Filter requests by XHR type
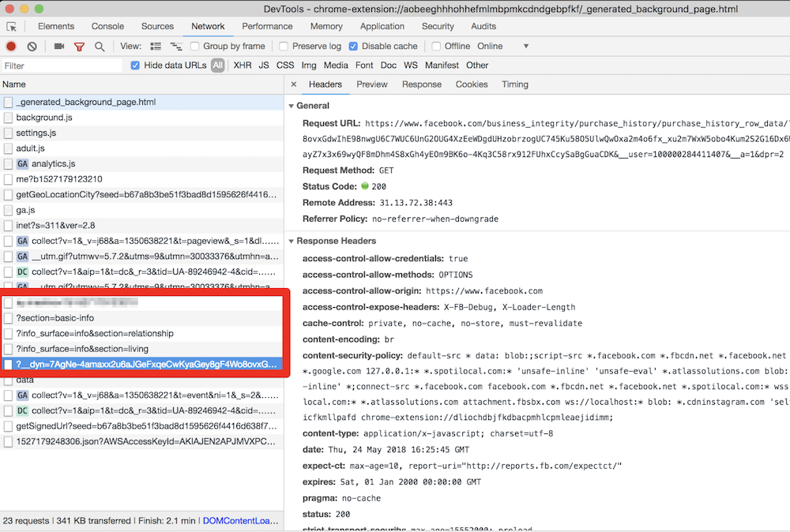The width and height of the screenshot is (790, 532). tap(242, 66)
